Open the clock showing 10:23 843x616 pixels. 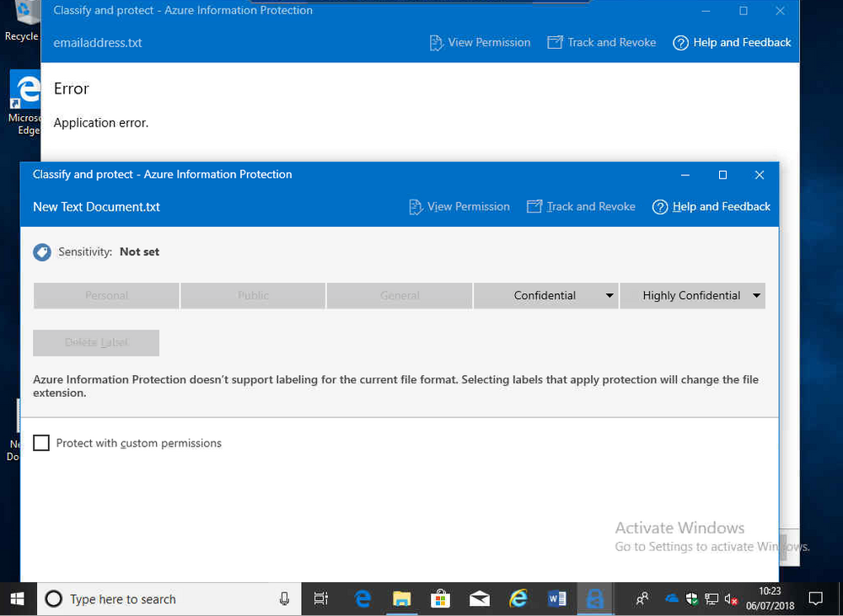point(771,599)
